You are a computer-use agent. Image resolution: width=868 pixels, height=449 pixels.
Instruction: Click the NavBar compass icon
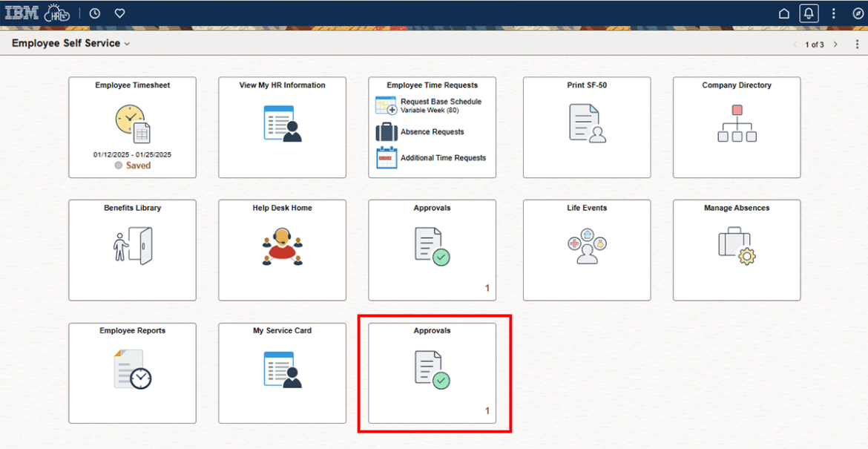858,13
